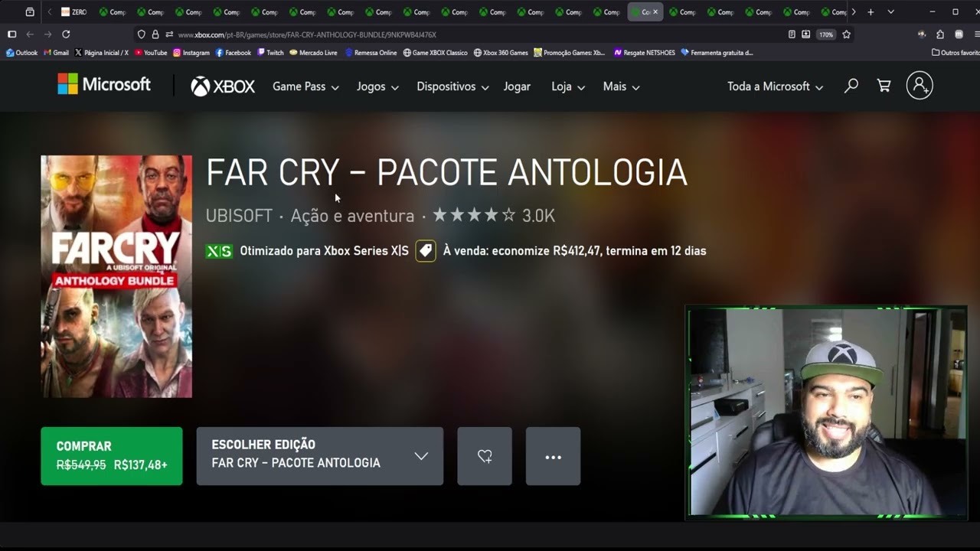This screenshot has width=980, height=551.
Task: Open Instagram bookmark
Action: pyautogui.click(x=191, y=53)
